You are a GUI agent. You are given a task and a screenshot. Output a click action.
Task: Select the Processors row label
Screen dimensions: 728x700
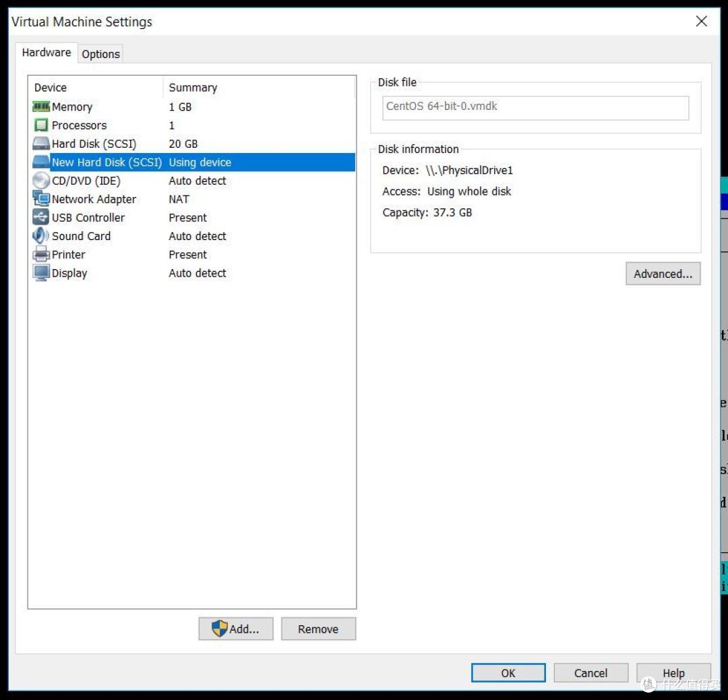80,125
